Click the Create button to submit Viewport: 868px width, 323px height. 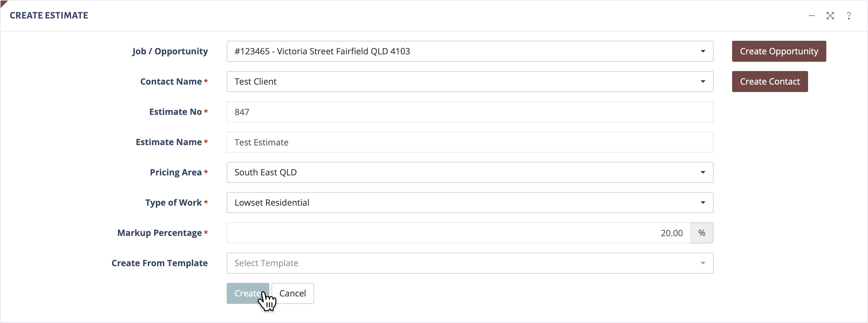coord(248,293)
